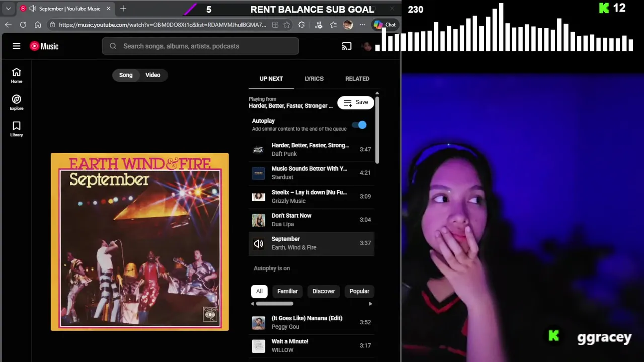644x362 pixels.
Task: Click the browser home icon
Action: [38, 25]
